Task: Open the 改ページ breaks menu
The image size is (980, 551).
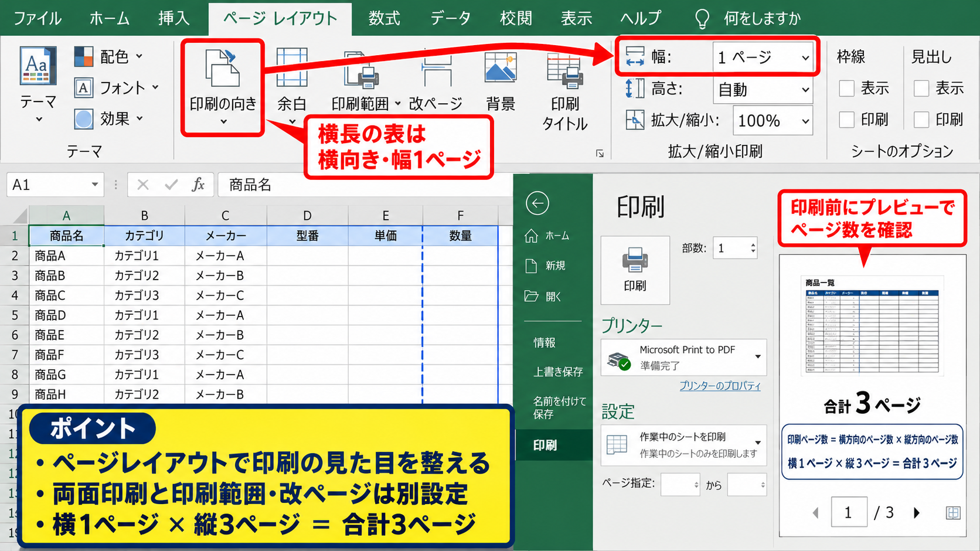Action: coord(435,81)
